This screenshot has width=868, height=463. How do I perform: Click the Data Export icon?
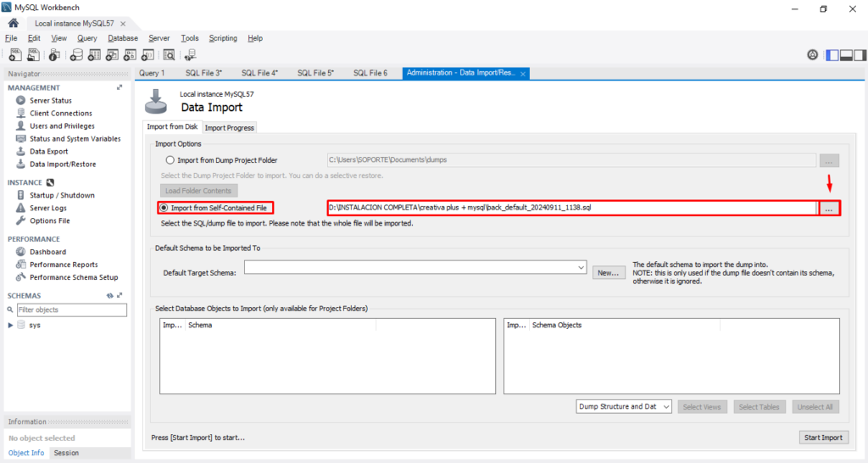pos(20,151)
